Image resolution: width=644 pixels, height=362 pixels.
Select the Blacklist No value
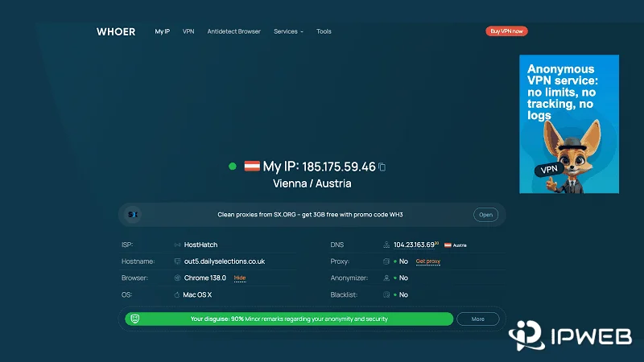pyautogui.click(x=403, y=294)
